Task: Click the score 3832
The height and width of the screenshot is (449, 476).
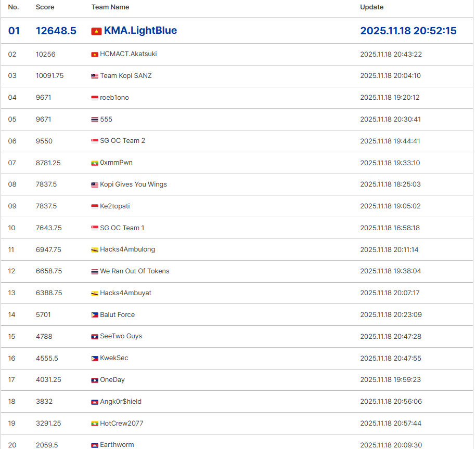Action: tap(44, 401)
